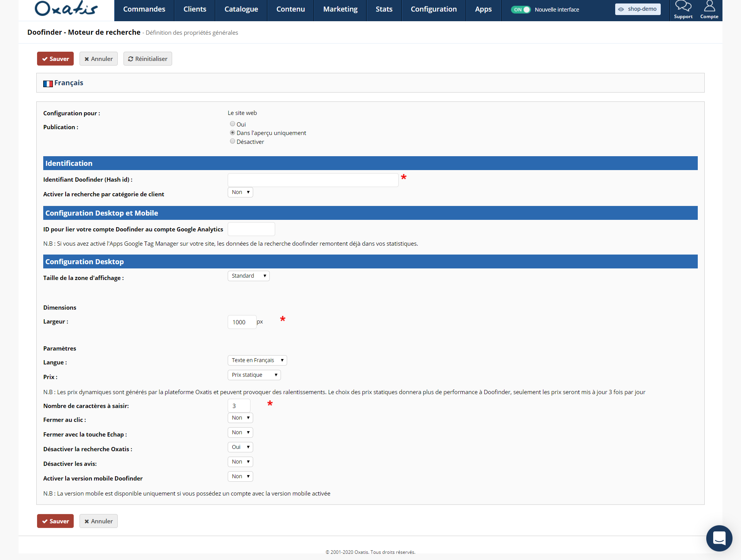The height and width of the screenshot is (560, 741).
Task: Open the recherche par catégorie de client dropdown
Action: pyautogui.click(x=240, y=192)
